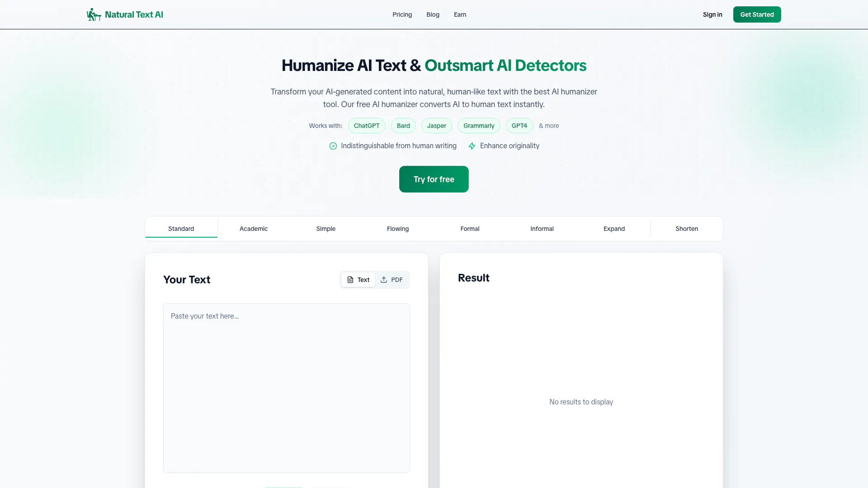Click the checkmark icon near Indistinguishable text

coord(333,146)
